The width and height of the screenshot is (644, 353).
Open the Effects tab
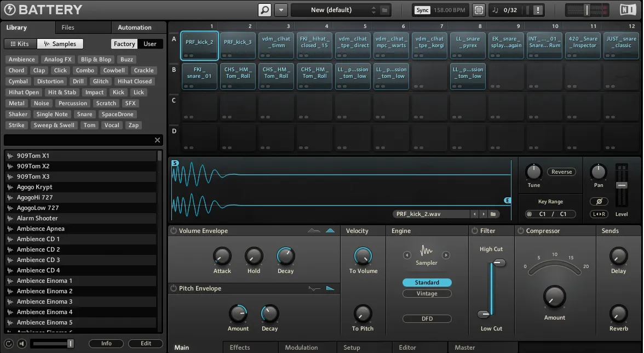click(x=240, y=348)
